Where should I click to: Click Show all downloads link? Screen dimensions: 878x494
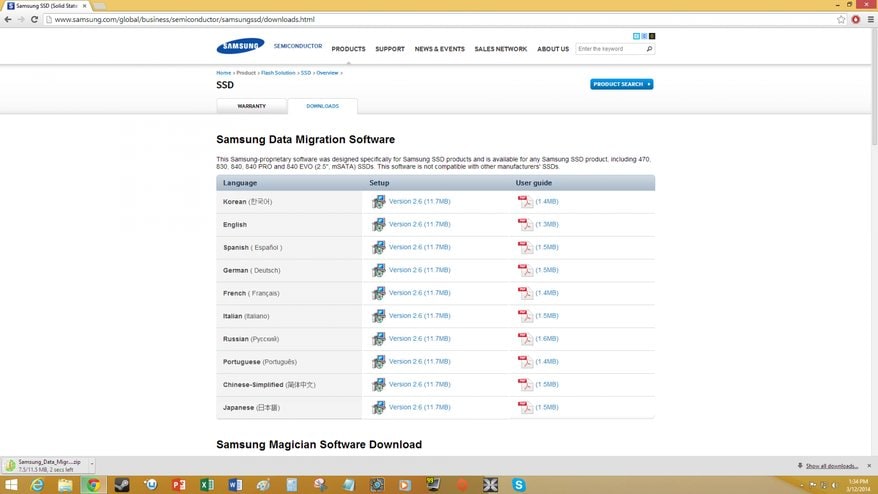[832, 466]
